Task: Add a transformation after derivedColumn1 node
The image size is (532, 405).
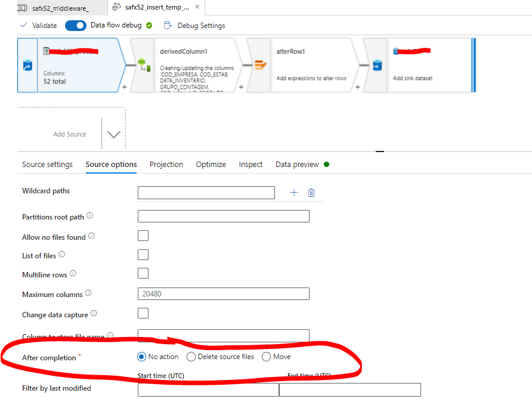Action: point(241,87)
